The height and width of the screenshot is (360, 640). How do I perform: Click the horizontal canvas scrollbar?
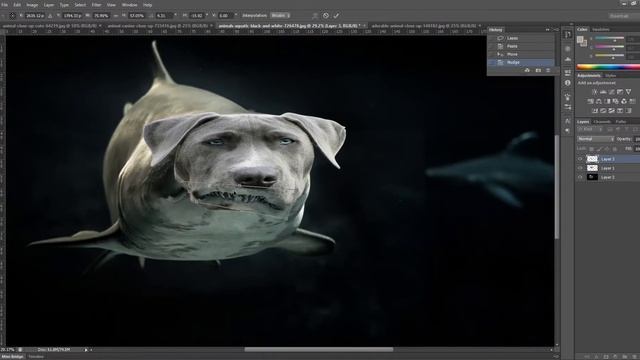point(319,350)
